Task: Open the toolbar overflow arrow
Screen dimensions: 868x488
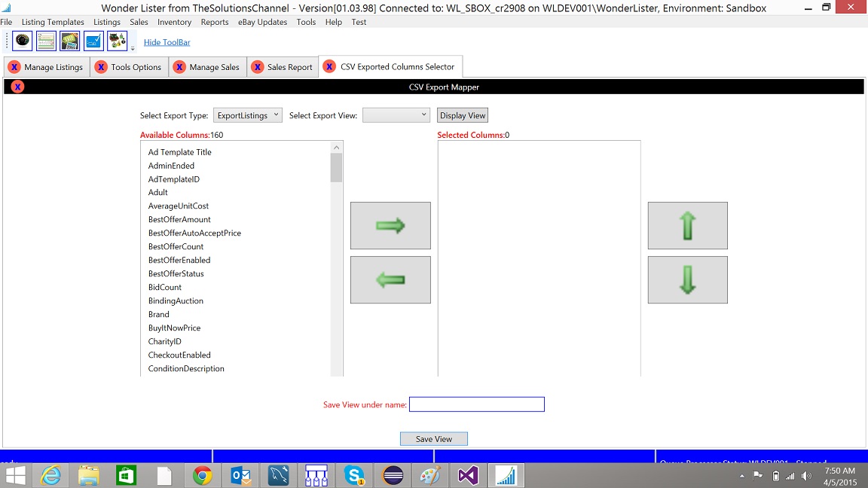Action: (133, 49)
